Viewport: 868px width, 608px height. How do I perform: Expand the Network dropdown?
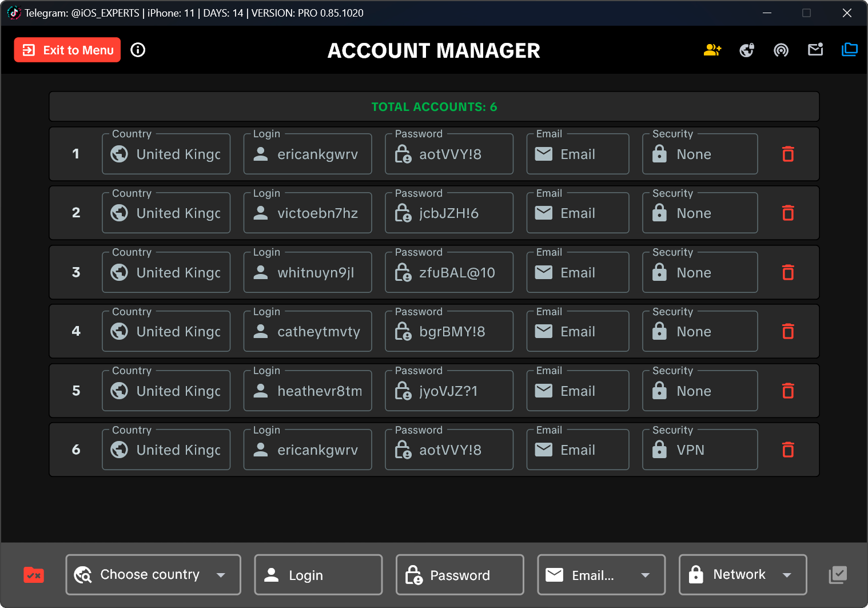coord(742,575)
